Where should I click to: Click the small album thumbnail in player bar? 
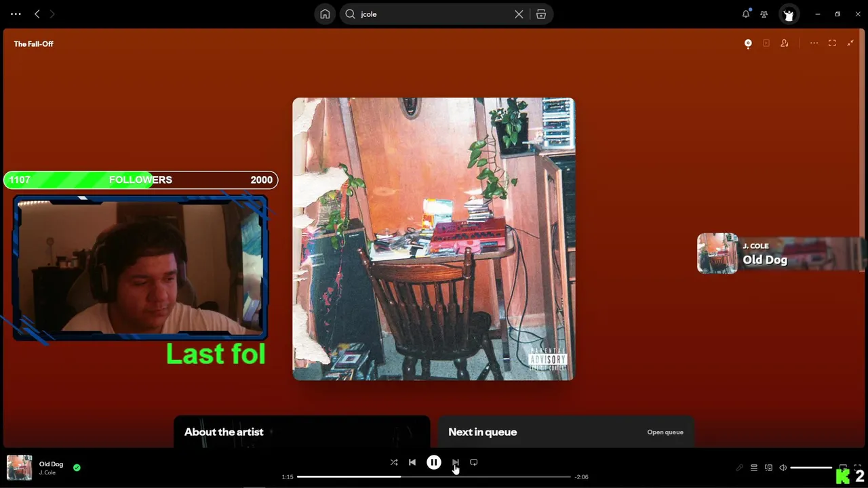point(19,468)
